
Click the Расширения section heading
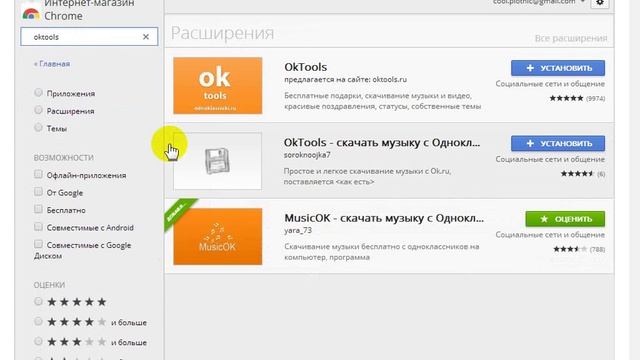222,33
